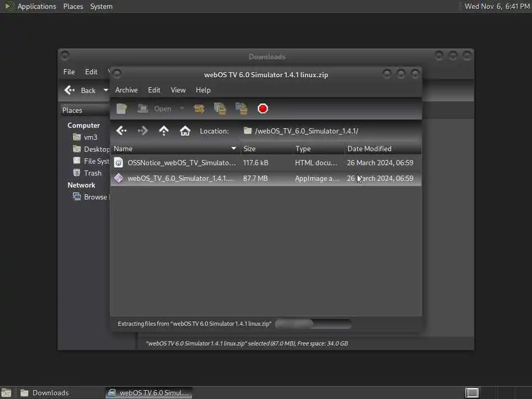Sort by Name column header

click(176, 149)
